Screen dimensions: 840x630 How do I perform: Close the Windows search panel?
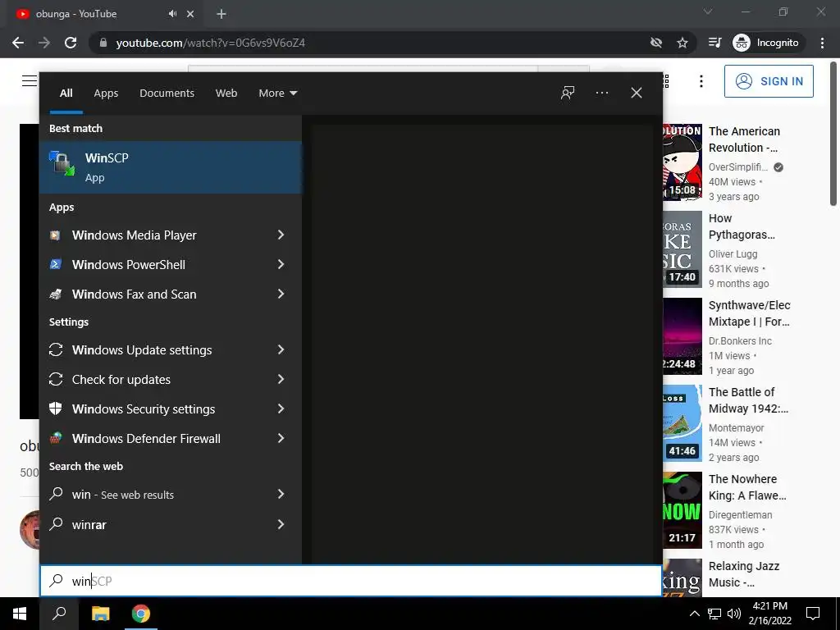pyautogui.click(x=637, y=93)
